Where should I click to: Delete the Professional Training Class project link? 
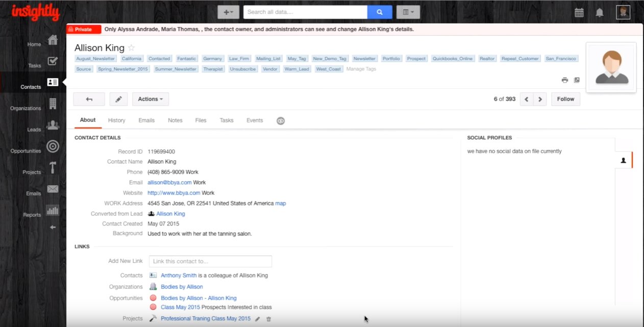click(269, 319)
